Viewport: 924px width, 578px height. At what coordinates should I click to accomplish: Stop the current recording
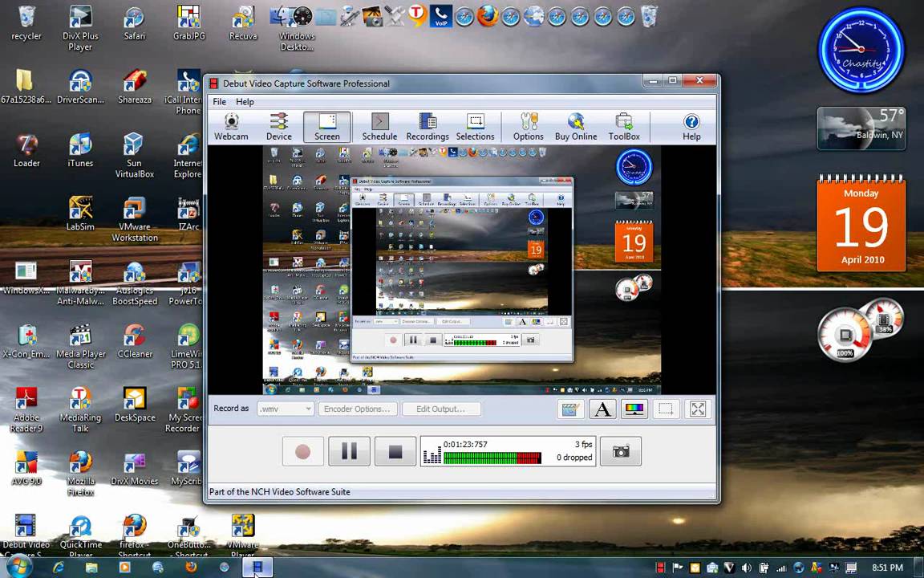click(x=395, y=452)
